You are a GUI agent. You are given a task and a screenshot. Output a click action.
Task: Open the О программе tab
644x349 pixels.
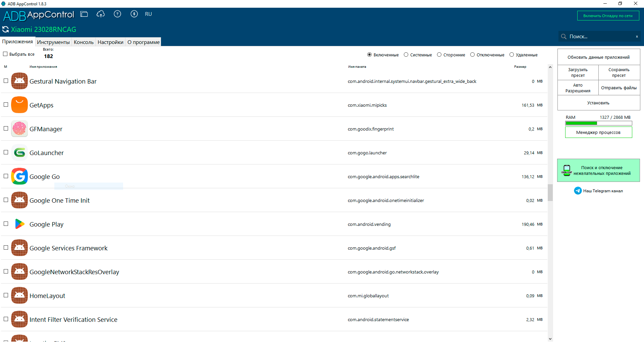coord(143,42)
